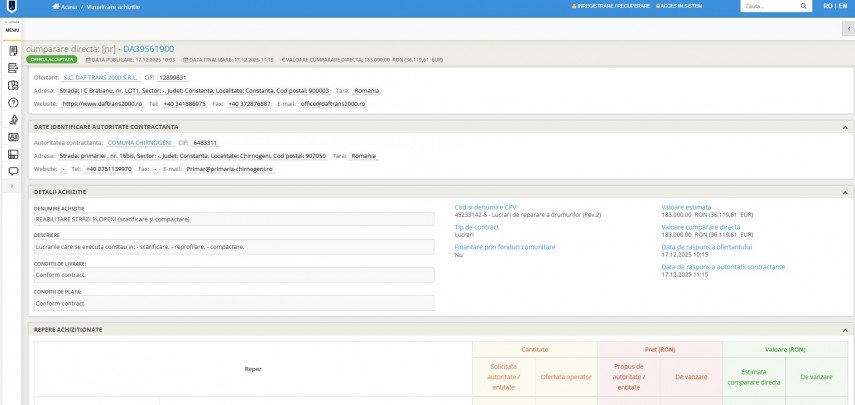This screenshot has height=405, width=855.
Task: Open the first document icon in sidebar
Action: tap(12, 50)
